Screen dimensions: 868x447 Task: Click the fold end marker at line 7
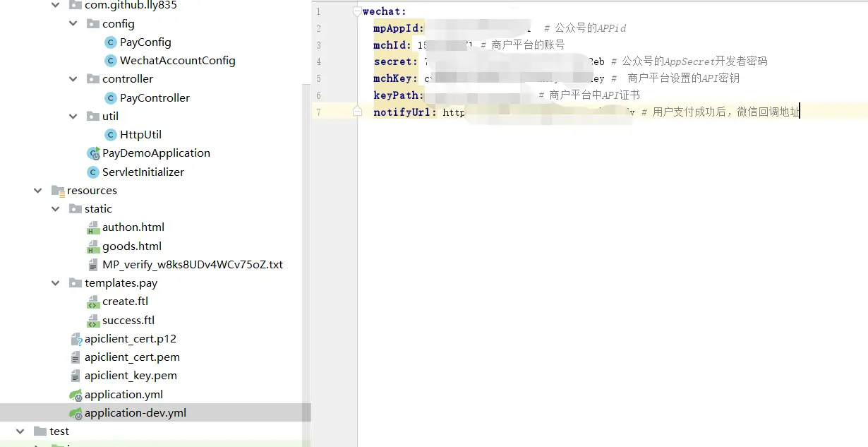357,112
